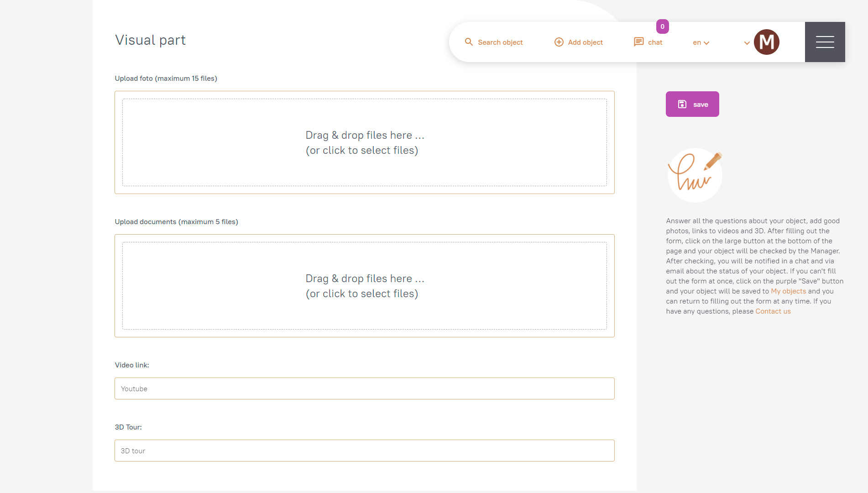Follow the My objects link

(788, 291)
